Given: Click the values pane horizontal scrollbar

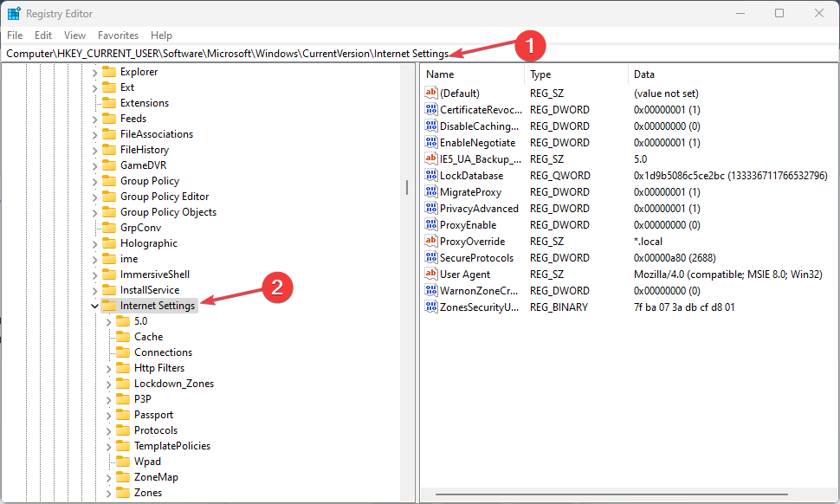Looking at the screenshot, I should click(611, 494).
